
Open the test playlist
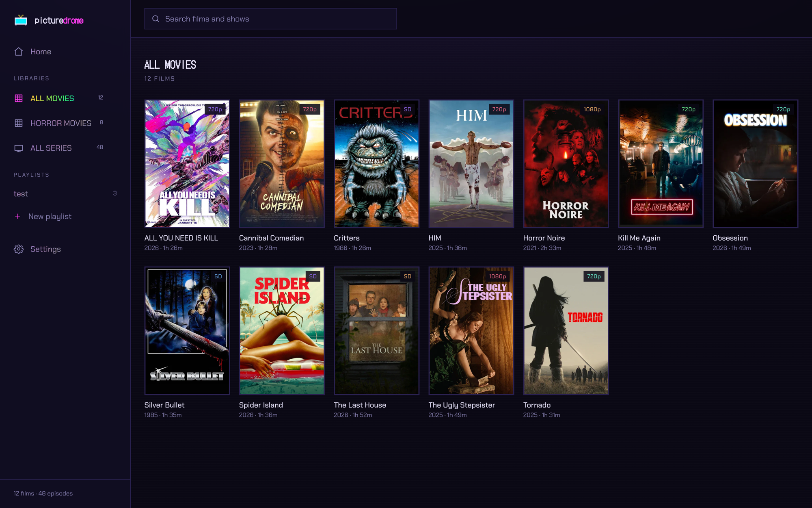[65, 194]
